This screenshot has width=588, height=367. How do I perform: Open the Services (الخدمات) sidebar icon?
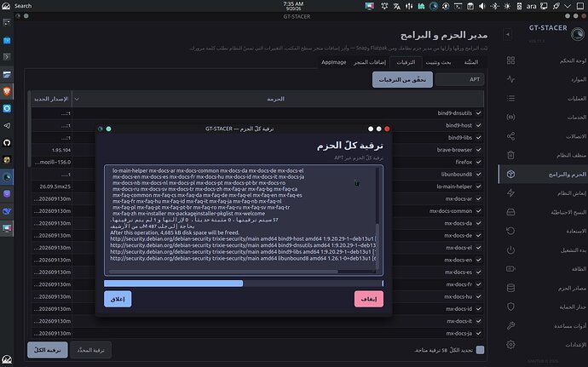click(x=510, y=117)
